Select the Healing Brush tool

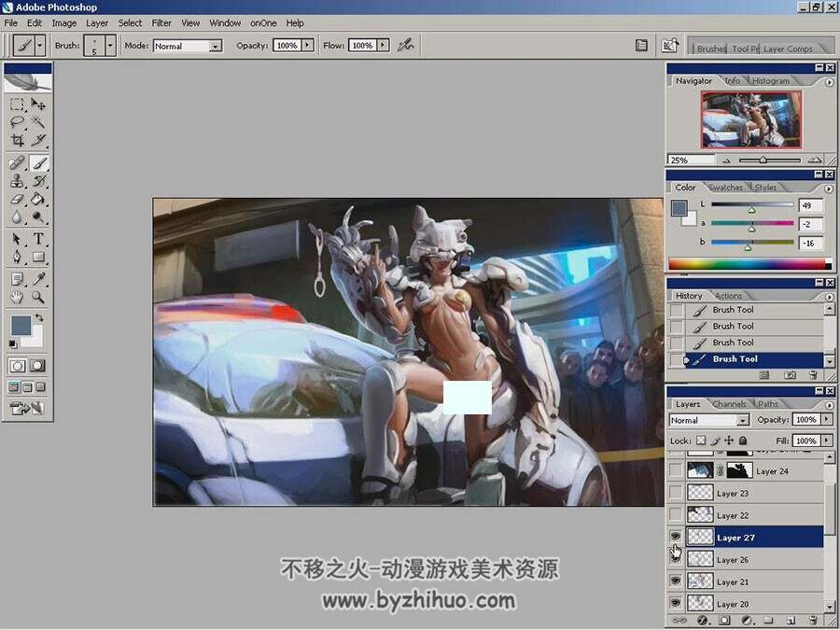pos(17,162)
